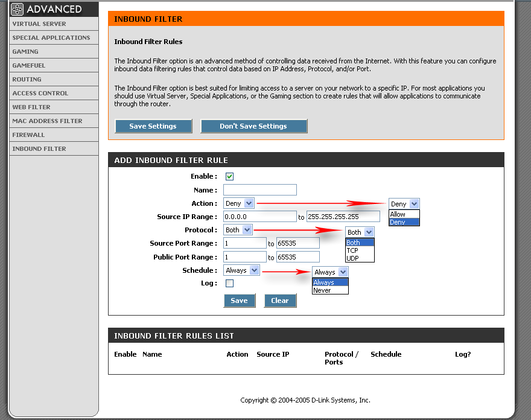Click the Source IP Range end field

[343, 217]
